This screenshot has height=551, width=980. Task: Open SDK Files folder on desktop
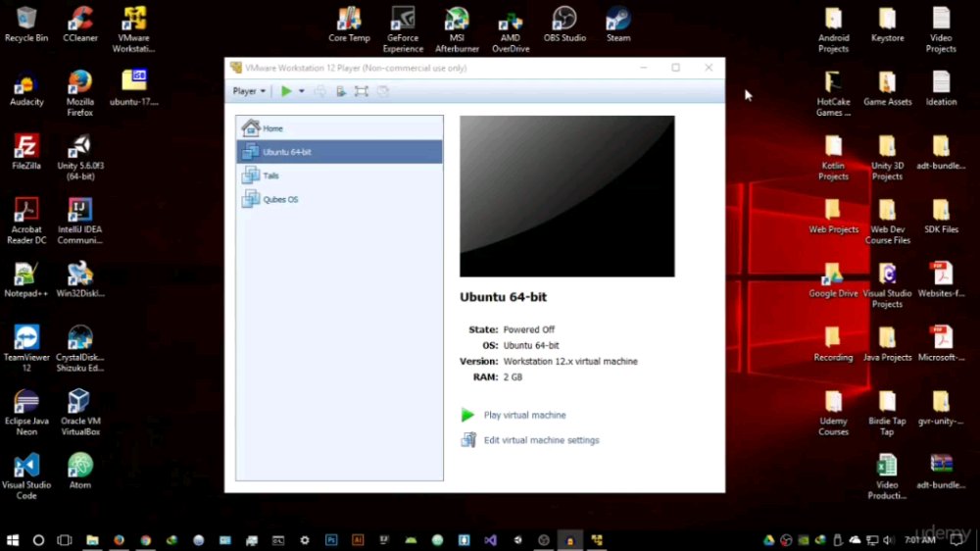tap(941, 217)
